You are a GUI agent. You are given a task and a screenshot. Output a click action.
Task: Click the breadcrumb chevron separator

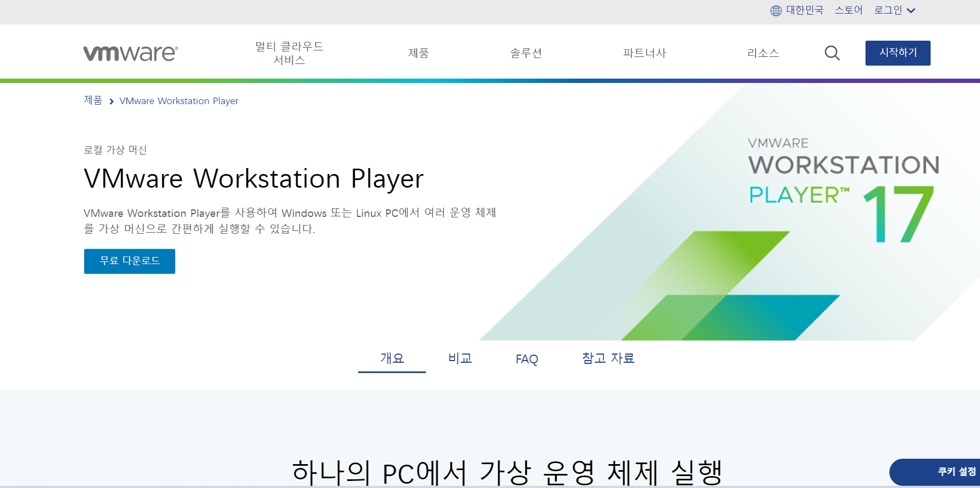[x=111, y=101]
